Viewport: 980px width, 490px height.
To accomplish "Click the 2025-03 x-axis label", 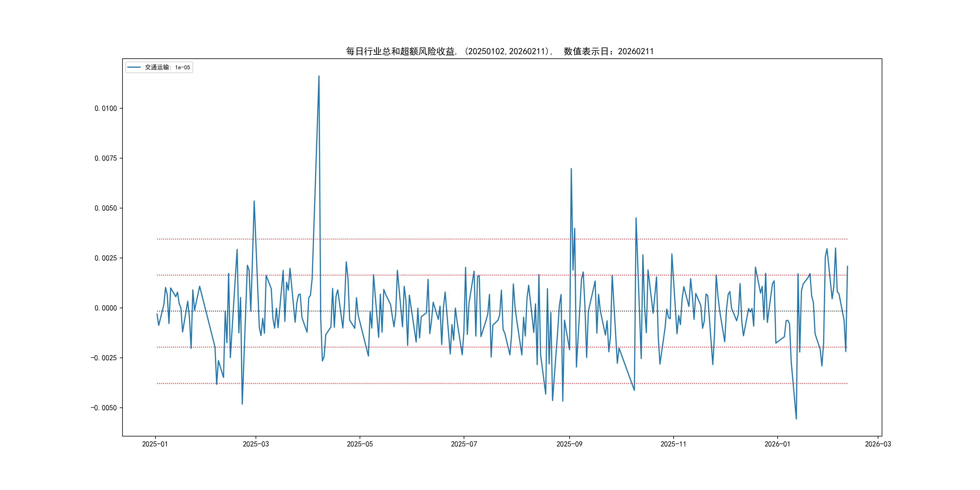I will tap(256, 444).
